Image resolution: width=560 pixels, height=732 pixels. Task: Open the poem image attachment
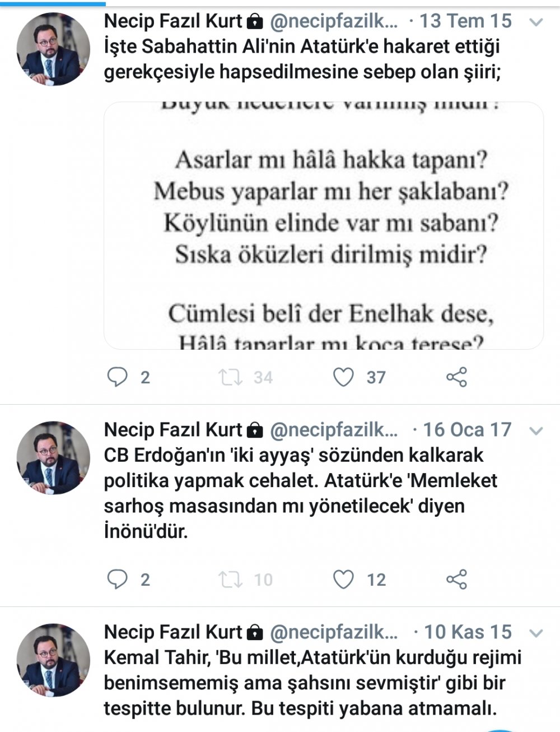(324, 225)
